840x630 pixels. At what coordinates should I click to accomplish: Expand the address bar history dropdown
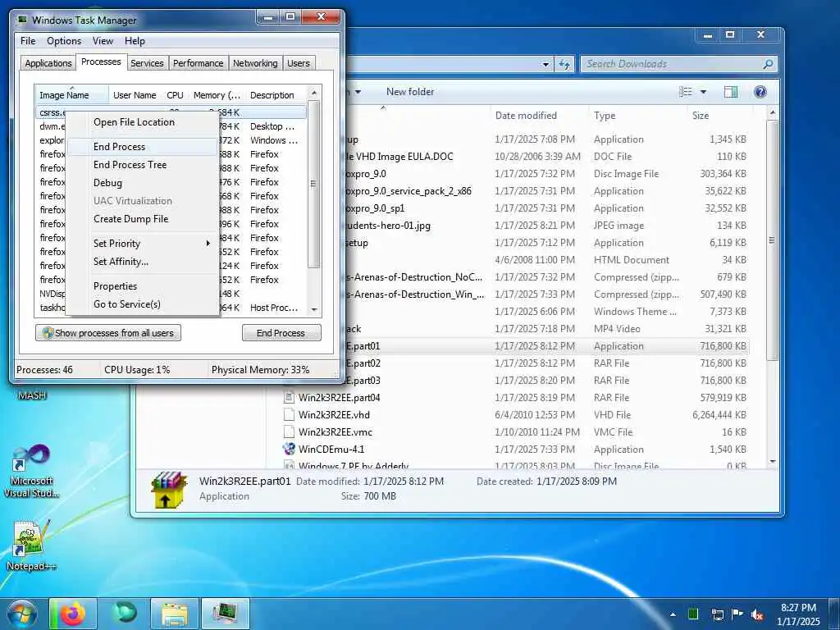click(x=546, y=64)
